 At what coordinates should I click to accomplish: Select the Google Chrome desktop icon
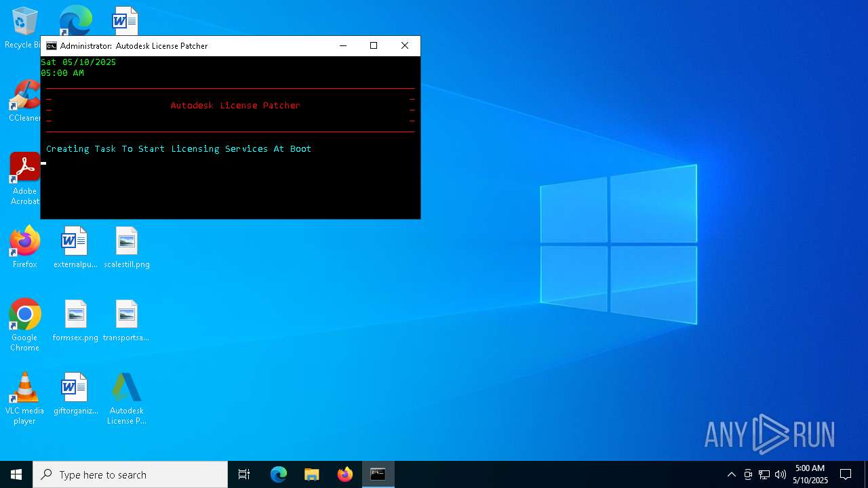tap(24, 325)
